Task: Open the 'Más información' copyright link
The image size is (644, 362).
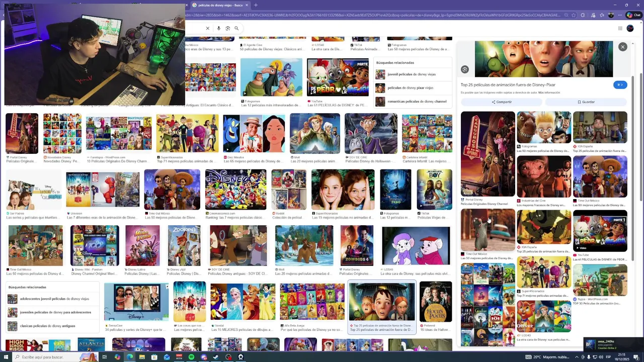Action: (549, 93)
